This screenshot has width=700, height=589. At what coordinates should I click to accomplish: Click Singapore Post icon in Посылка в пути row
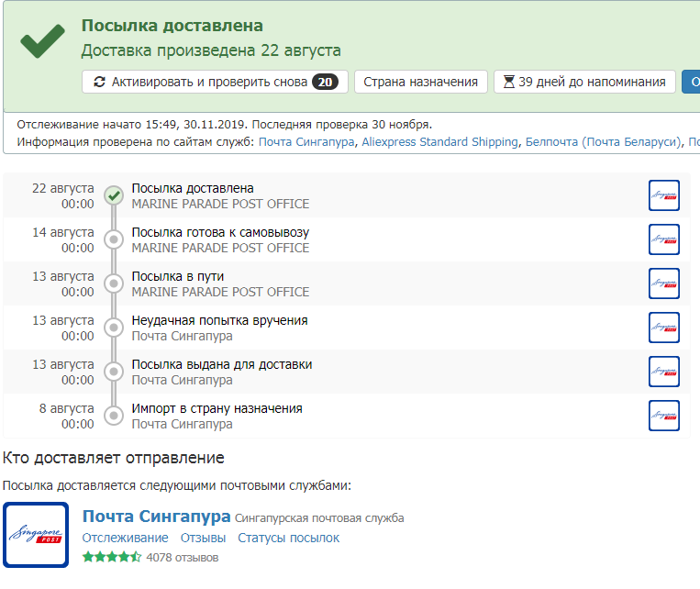point(664,283)
